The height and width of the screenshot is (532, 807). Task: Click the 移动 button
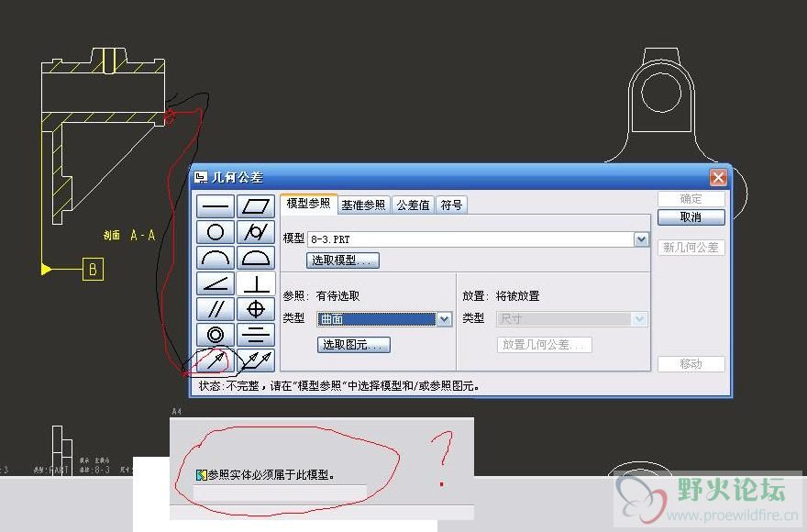[691, 364]
